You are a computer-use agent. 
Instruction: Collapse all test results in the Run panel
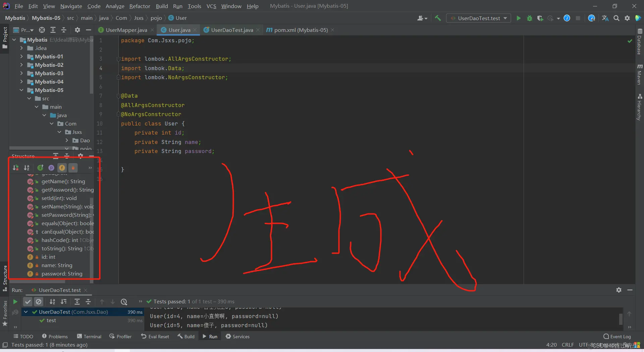coord(88,302)
